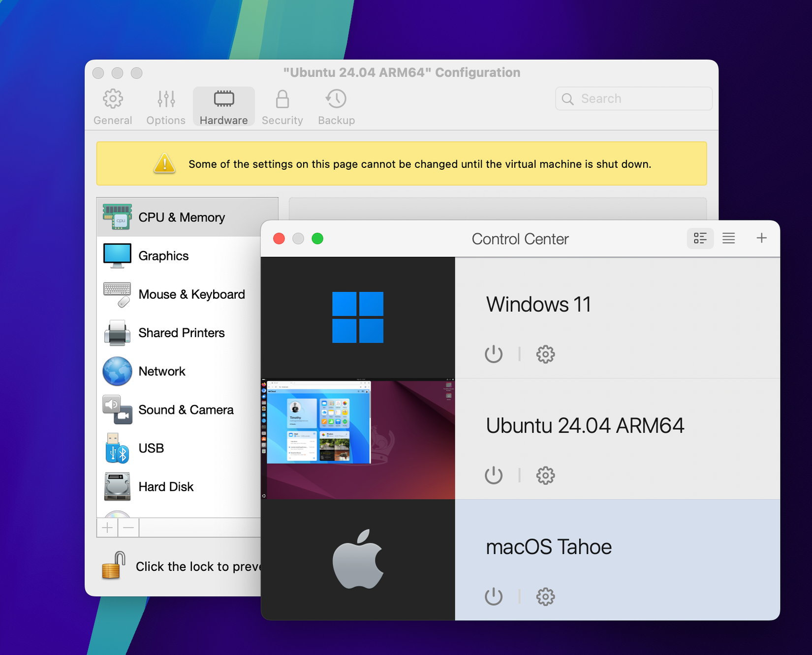Start the macOS Tahoe virtual machine
The height and width of the screenshot is (655, 812).
pos(493,596)
